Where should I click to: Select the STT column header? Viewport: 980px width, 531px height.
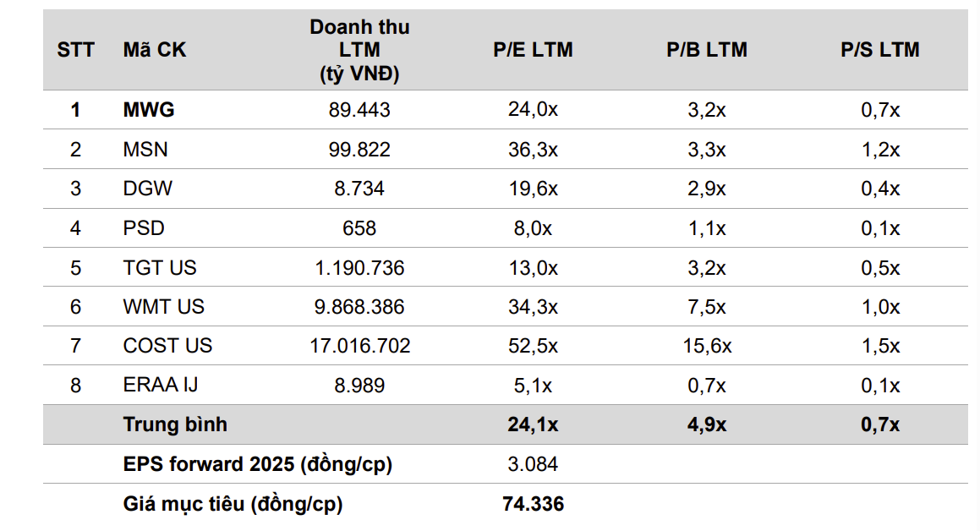pyautogui.click(x=76, y=50)
